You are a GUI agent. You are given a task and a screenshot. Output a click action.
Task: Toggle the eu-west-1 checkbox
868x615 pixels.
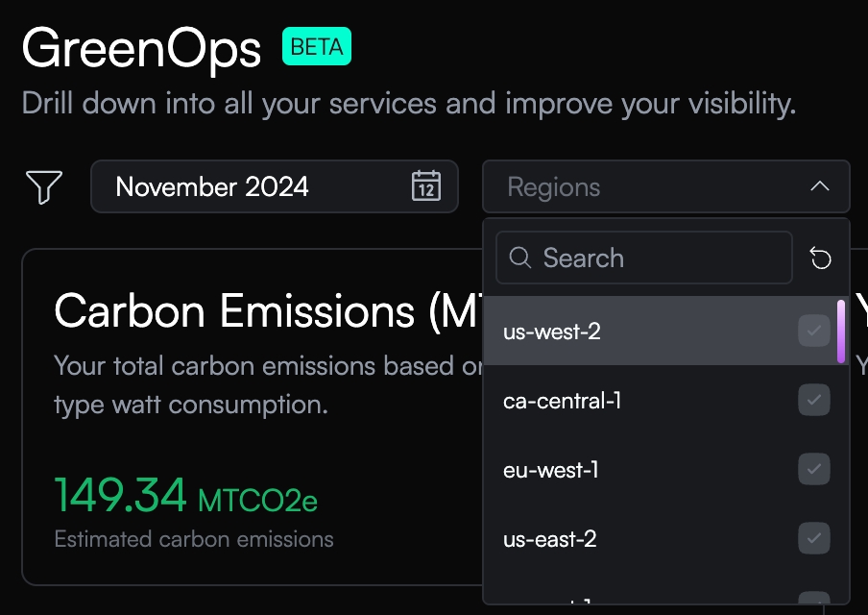[x=814, y=470]
